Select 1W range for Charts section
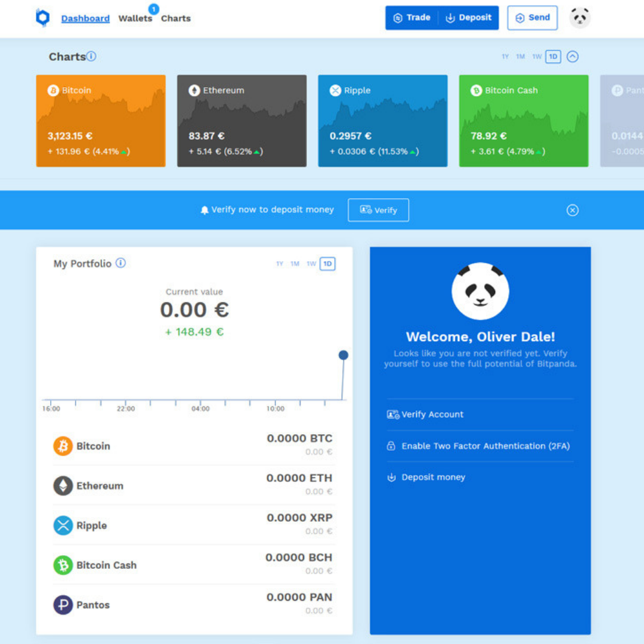The image size is (644, 644). (537, 57)
